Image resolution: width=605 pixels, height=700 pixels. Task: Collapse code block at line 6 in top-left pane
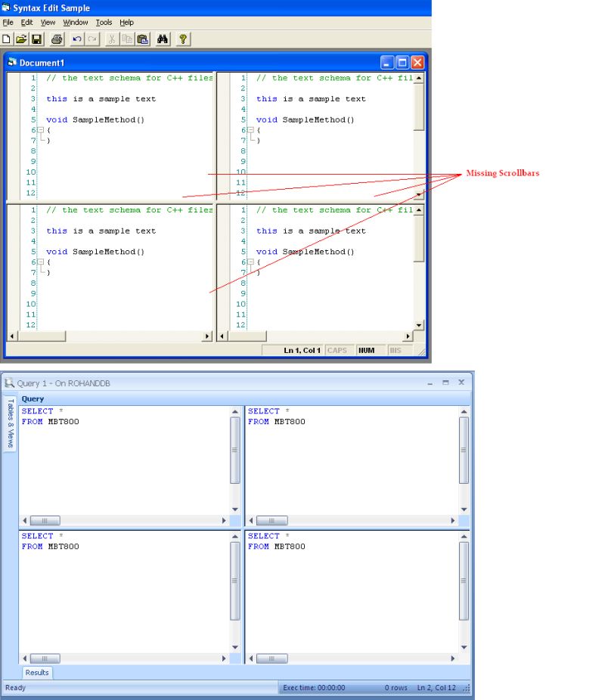(x=41, y=130)
